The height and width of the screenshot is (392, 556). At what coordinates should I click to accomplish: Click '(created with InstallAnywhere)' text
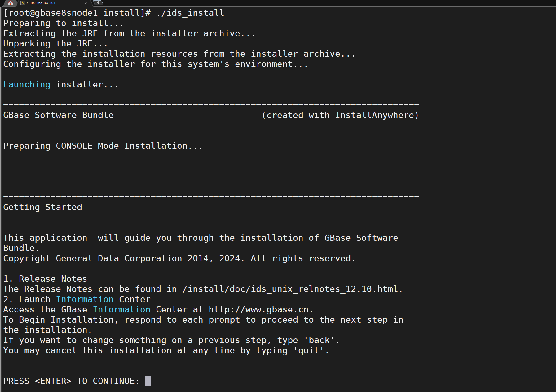[x=340, y=115]
